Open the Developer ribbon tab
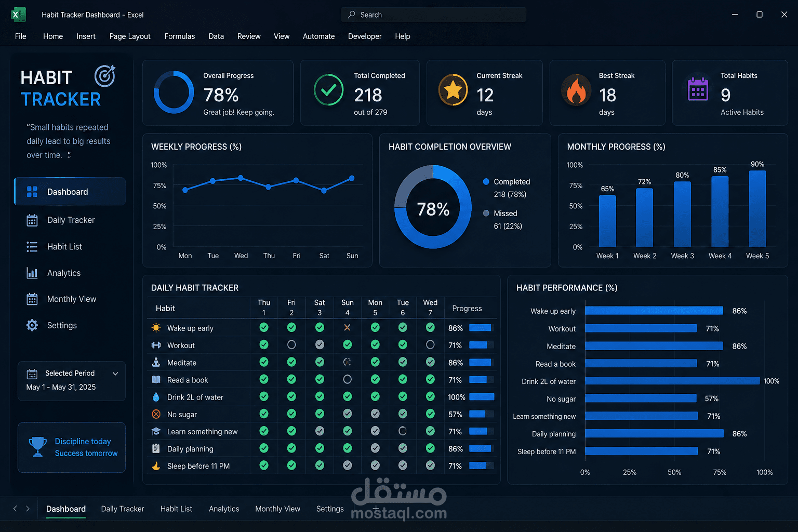 point(365,36)
